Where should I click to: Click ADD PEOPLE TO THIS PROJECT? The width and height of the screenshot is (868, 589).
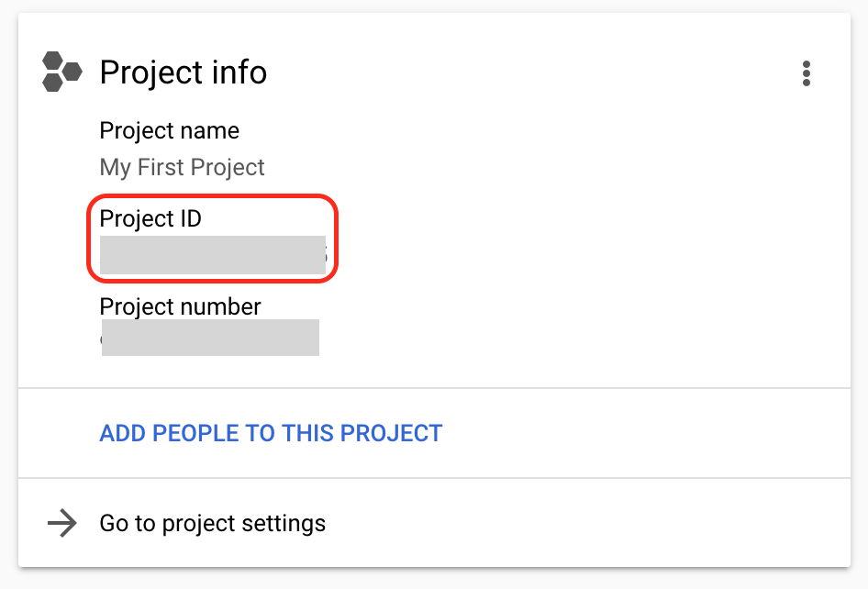coord(271,433)
